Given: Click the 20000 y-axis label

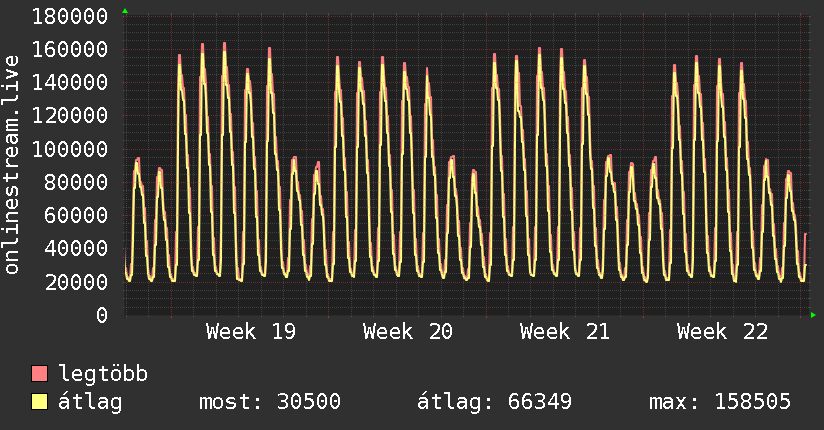Looking at the screenshot, I should coord(76,282).
